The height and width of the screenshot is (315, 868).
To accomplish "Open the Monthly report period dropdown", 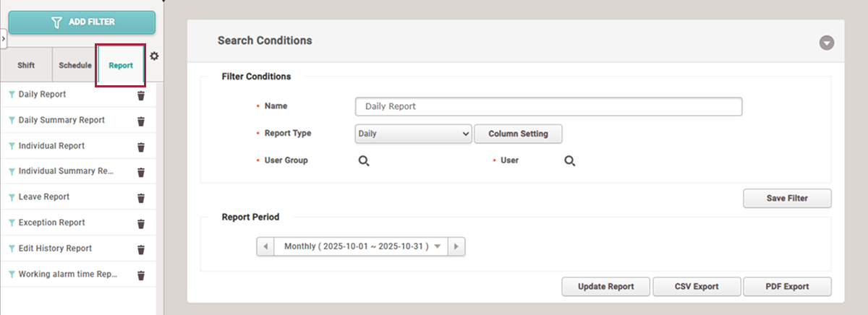I will 361,246.
